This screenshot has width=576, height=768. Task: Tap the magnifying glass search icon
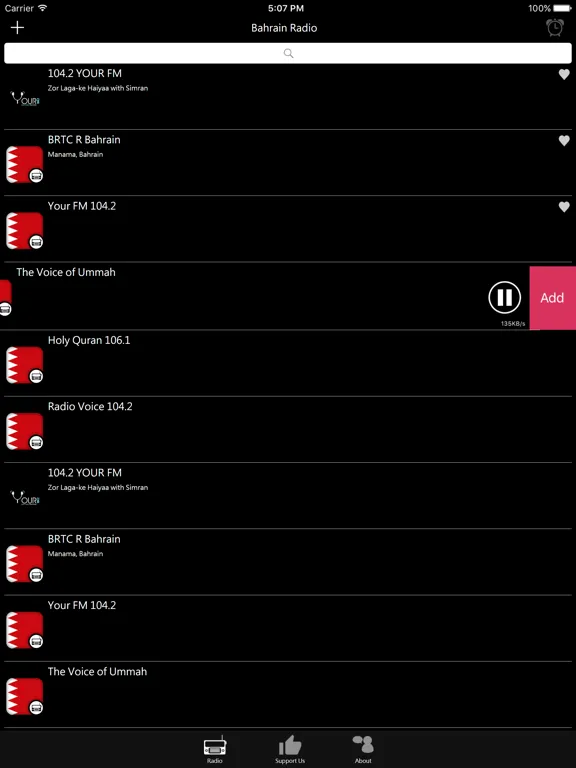[288, 53]
